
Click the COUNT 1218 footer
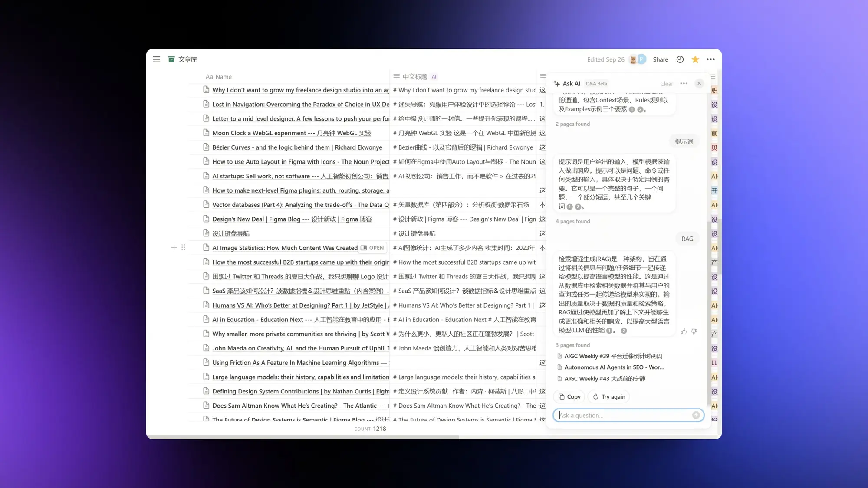(370, 429)
